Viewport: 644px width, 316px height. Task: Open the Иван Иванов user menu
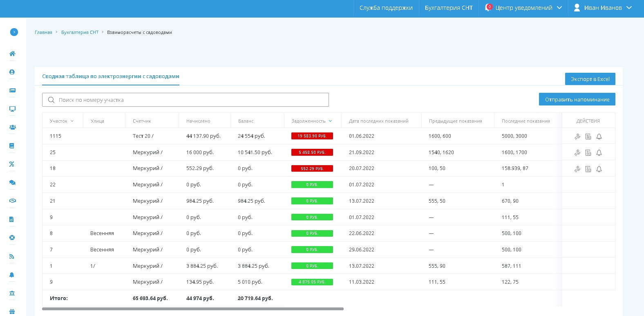pyautogui.click(x=603, y=8)
